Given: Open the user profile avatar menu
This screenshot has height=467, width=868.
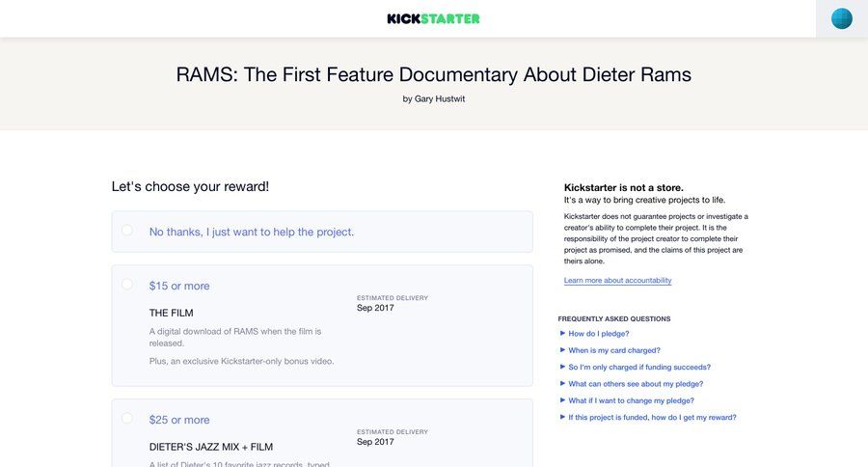Looking at the screenshot, I should click(x=841, y=18).
